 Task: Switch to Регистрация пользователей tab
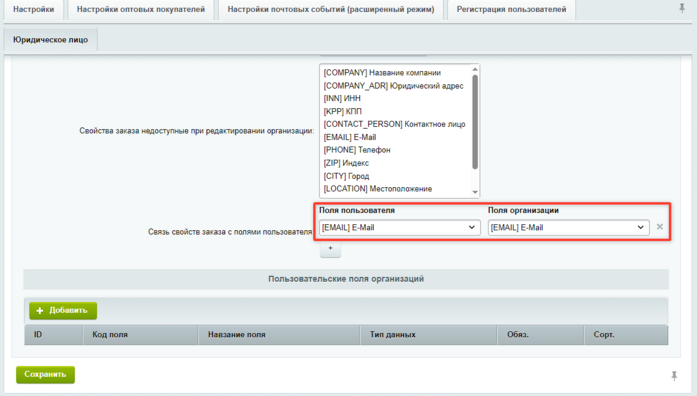(511, 9)
